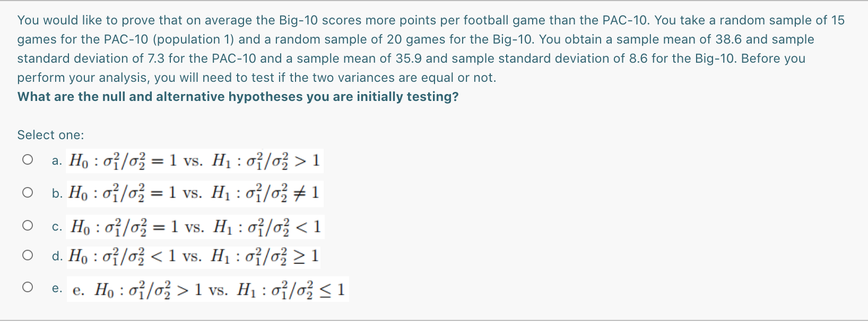
Task: Click the bold null and alternative hypotheses question
Action: pos(238,97)
